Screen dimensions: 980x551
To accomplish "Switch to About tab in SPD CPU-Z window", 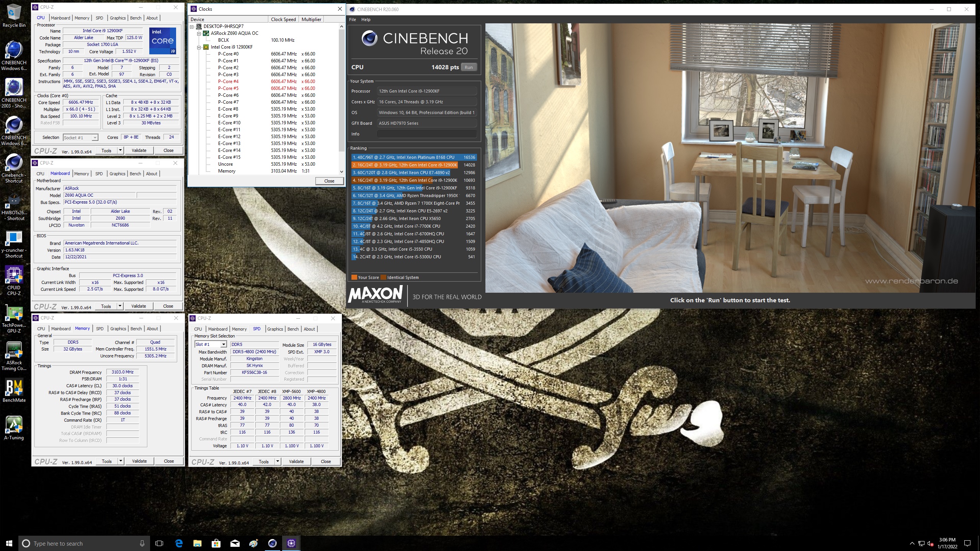I will click(309, 329).
